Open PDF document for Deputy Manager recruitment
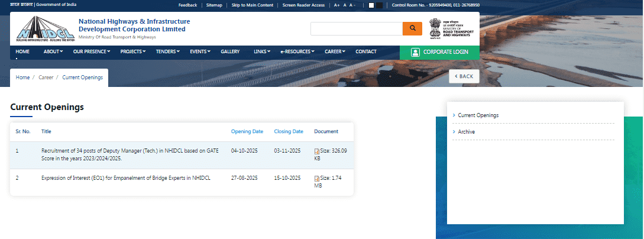Viewport: 644px width, 239px height. pos(317,151)
